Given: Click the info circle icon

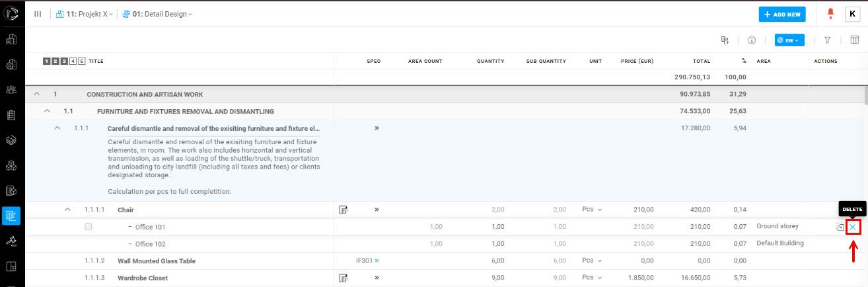Looking at the screenshot, I should tap(752, 40).
